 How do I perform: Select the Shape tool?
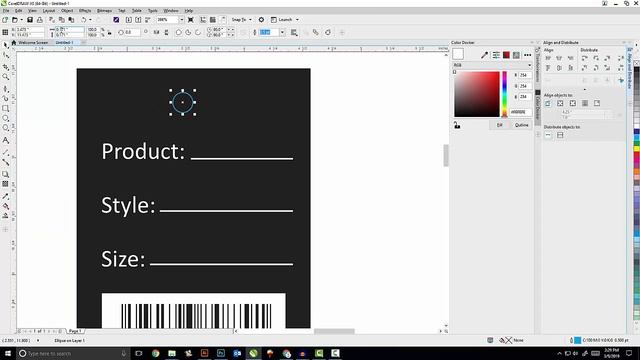pos(5,55)
